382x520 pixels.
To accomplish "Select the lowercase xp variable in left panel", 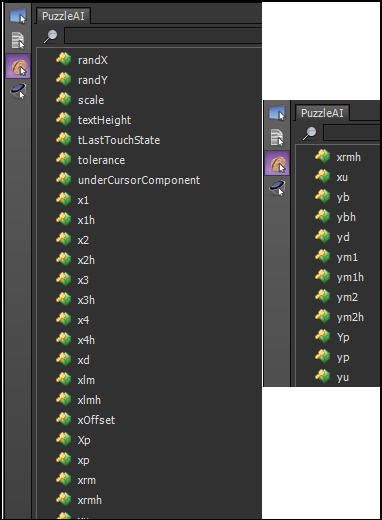I will click(x=83, y=460).
